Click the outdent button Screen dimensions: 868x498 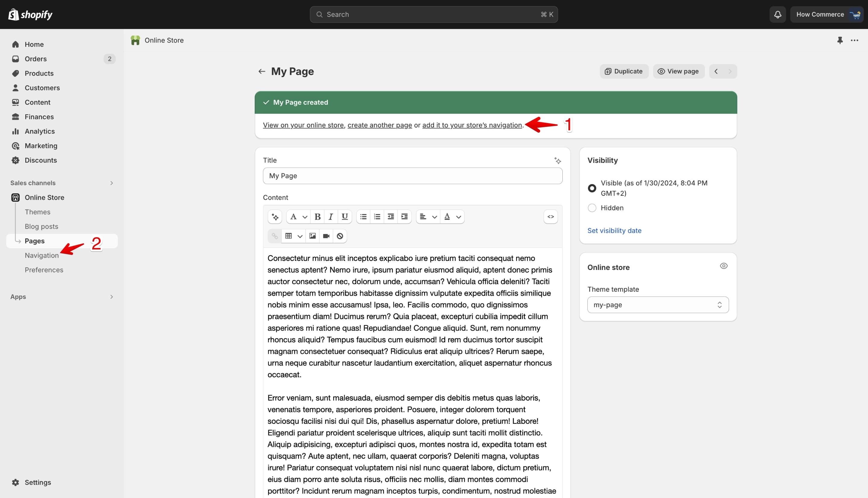click(391, 217)
